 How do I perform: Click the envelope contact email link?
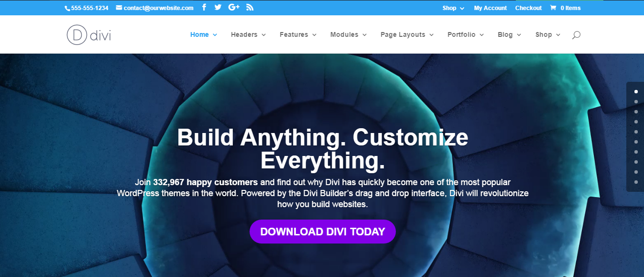tap(155, 8)
